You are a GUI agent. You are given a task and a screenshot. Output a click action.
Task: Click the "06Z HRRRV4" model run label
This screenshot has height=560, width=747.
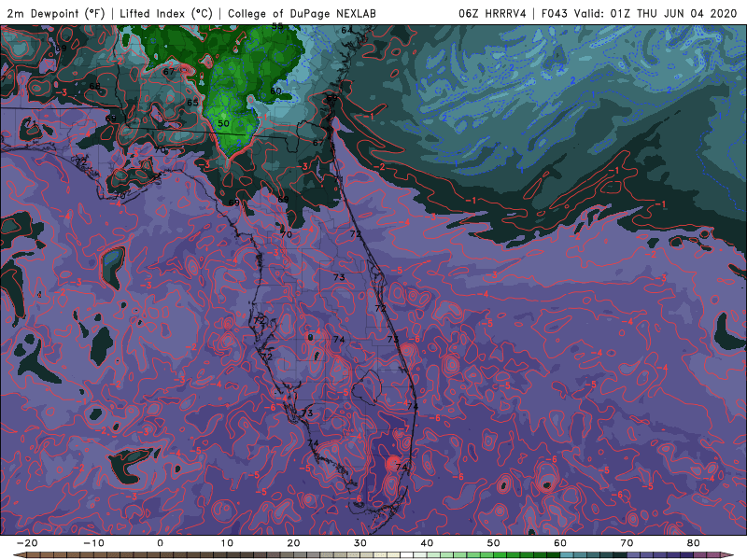coord(492,14)
